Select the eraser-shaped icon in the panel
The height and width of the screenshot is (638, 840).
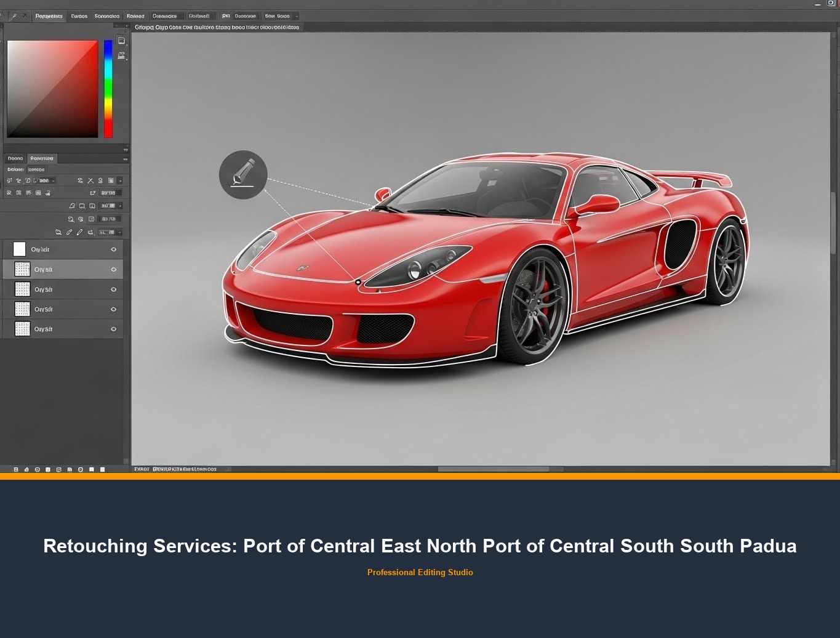pos(72,206)
